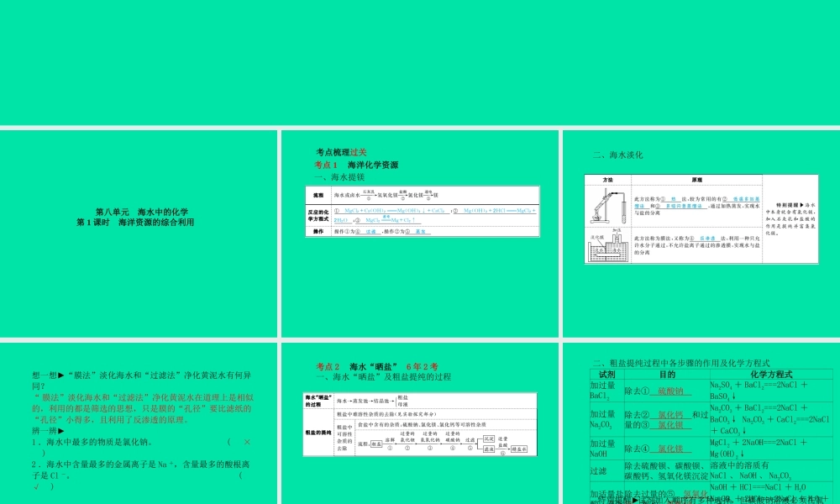This screenshot has height=504, width=840.
Task: Click the 反应的化学方程式 row label
Action: 318,215
